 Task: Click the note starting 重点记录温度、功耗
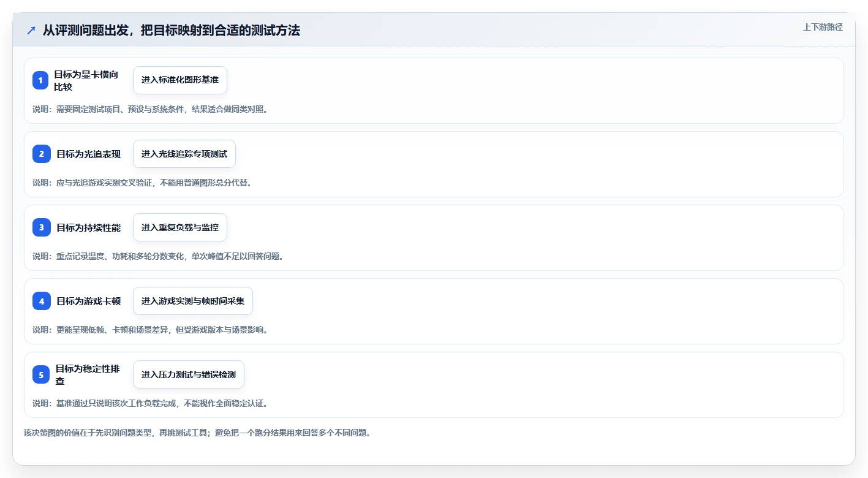[x=158, y=256]
